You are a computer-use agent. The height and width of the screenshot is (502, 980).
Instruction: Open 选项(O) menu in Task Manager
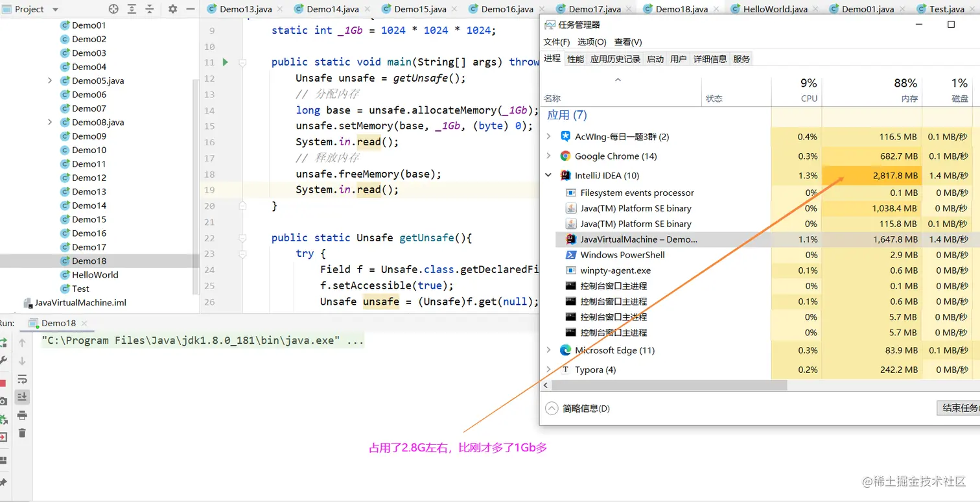(x=592, y=42)
